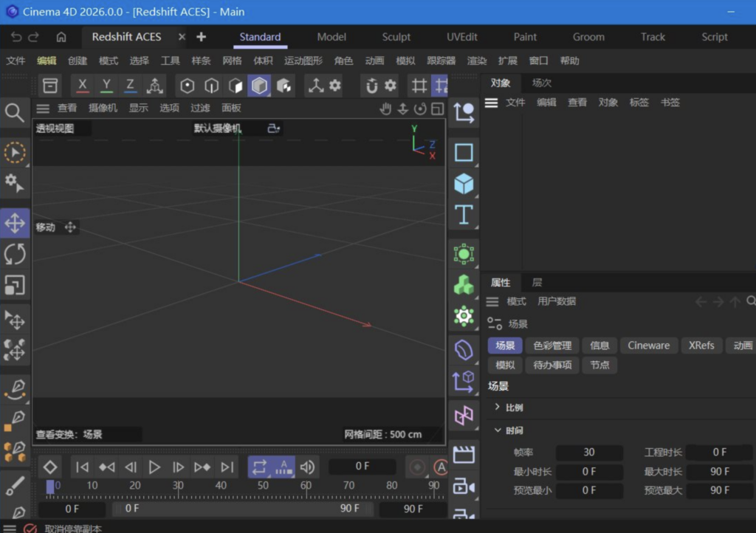Image resolution: width=756 pixels, height=533 pixels.
Task: Open the render clapperboard icon
Action: pos(464,454)
